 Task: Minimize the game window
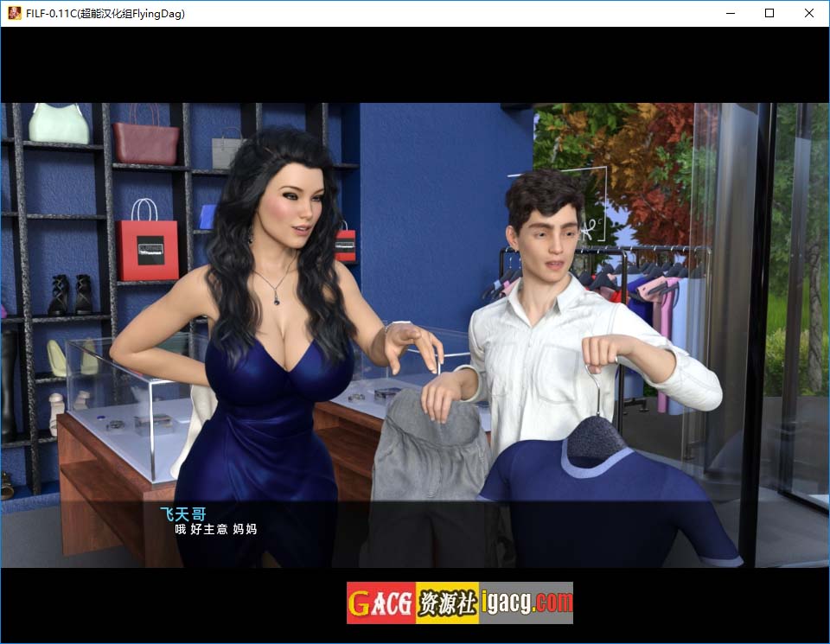click(x=731, y=13)
